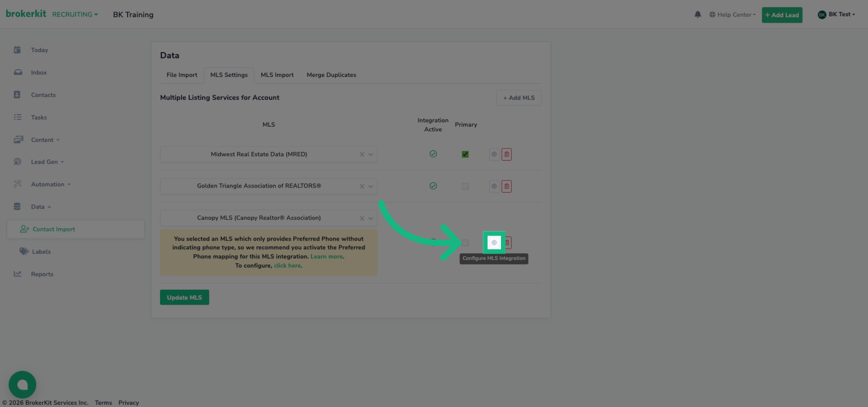Switch to the File Import tab
The height and width of the screenshot is (407, 868).
click(182, 75)
